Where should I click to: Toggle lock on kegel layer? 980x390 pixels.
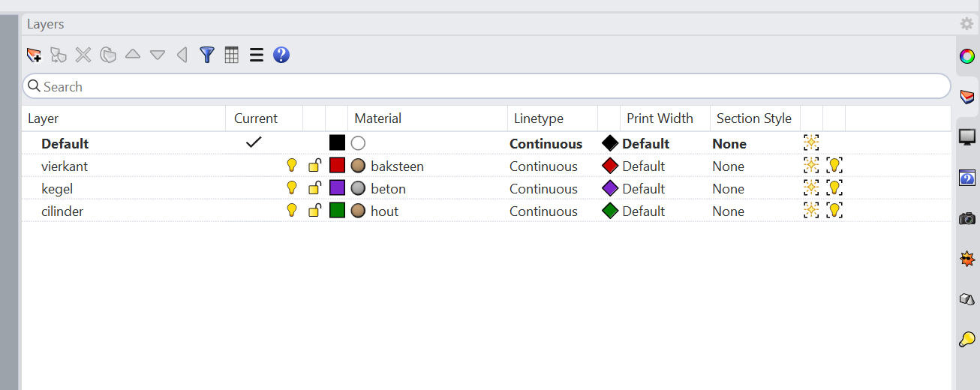[315, 188]
